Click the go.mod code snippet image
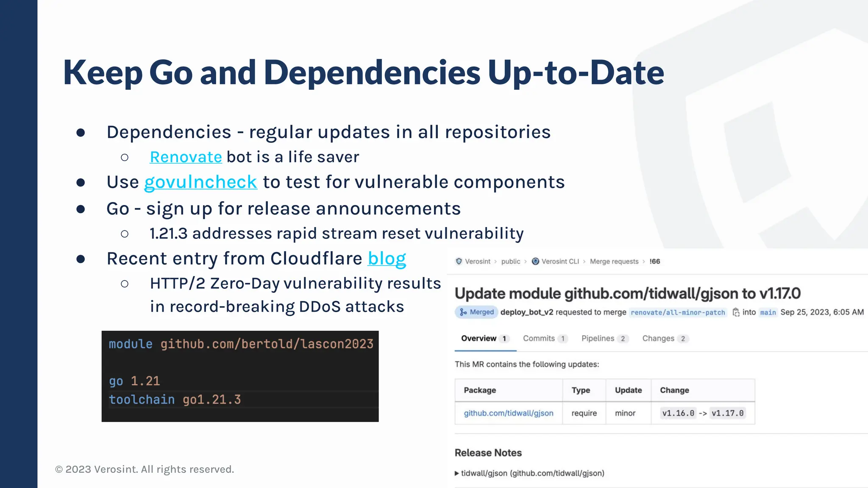This screenshot has width=868, height=488. tap(240, 376)
